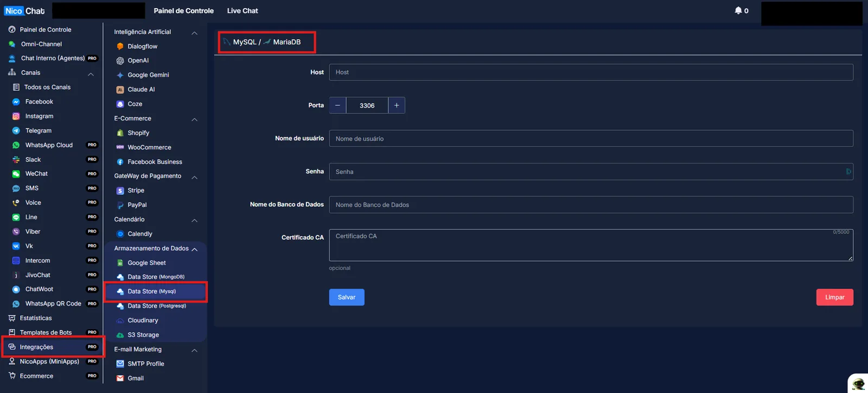Click the Facebook Messenger channel icon
Screen dimensions: 868x393
tap(16, 102)
